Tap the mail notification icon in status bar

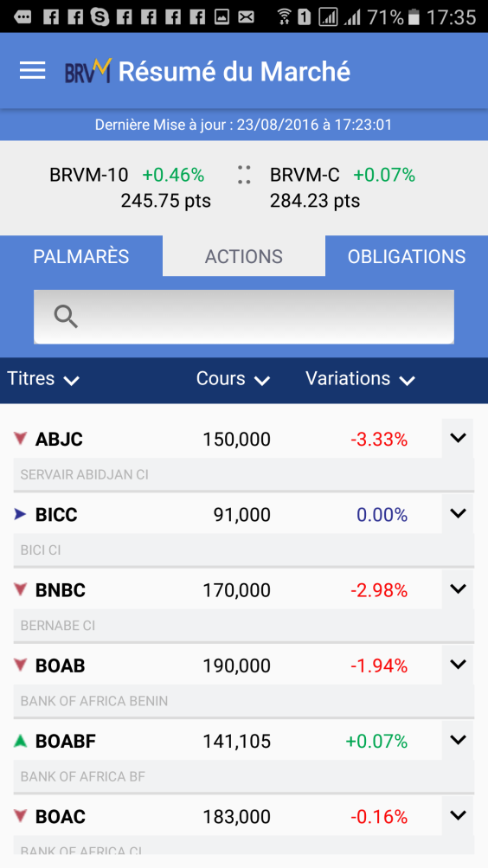point(246,17)
